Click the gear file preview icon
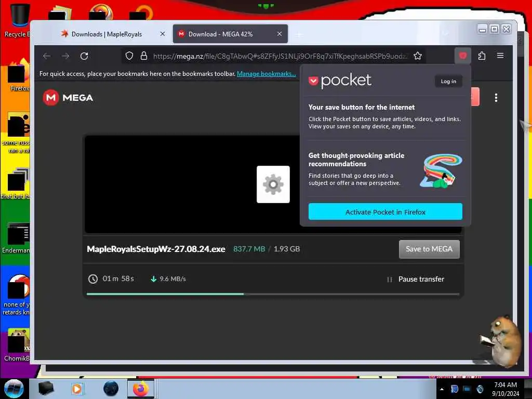The height and width of the screenshot is (399, 532). (x=273, y=184)
